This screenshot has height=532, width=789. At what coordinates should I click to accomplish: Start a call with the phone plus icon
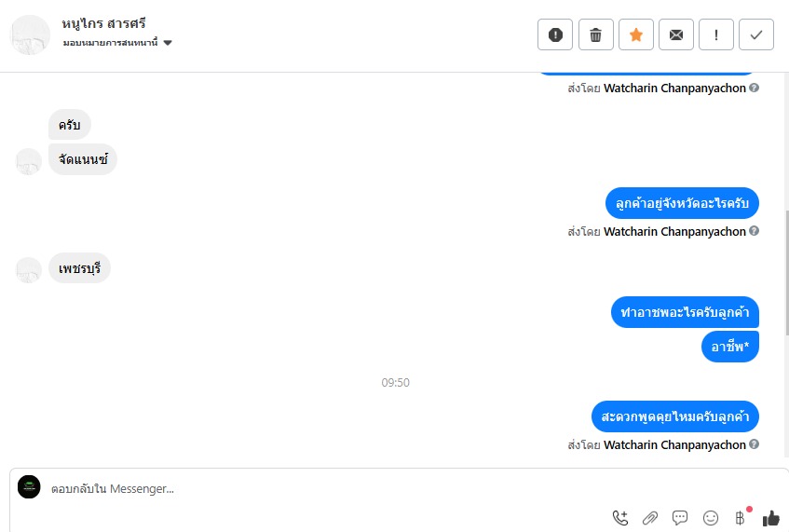click(x=620, y=517)
